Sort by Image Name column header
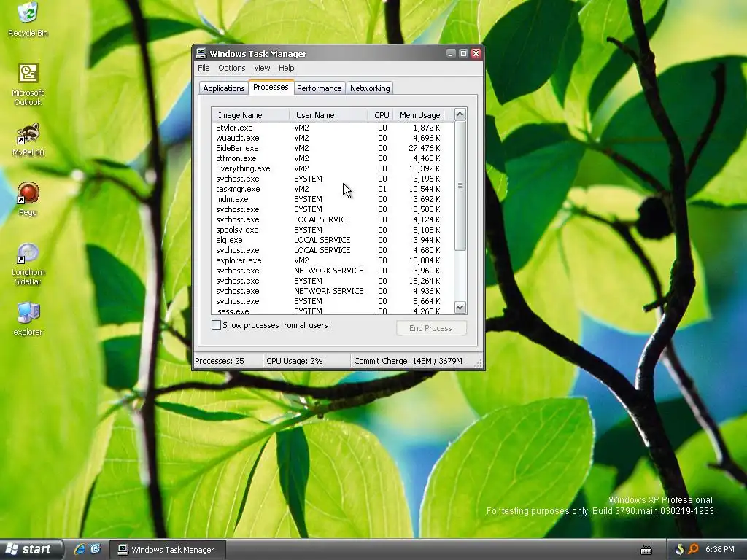Image resolution: width=747 pixels, height=560 pixels. click(250, 115)
